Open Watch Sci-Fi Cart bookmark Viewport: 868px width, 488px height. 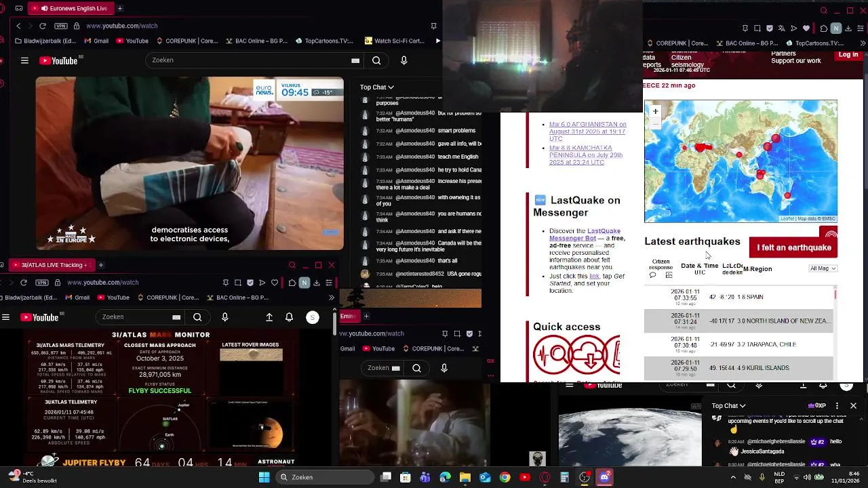coord(394,41)
